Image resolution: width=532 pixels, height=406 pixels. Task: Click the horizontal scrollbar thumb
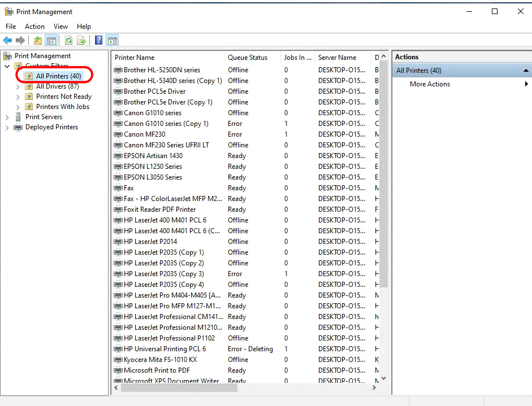[179, 387]
